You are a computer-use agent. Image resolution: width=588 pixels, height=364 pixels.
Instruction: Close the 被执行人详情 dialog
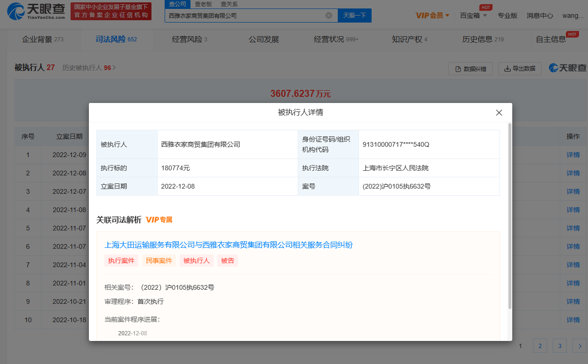[499, 113]
